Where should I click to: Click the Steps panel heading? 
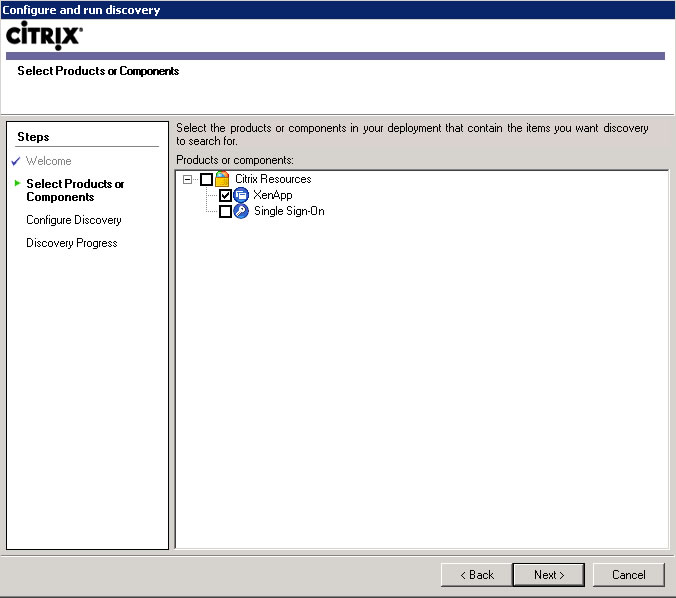click(x=33, y=137)
